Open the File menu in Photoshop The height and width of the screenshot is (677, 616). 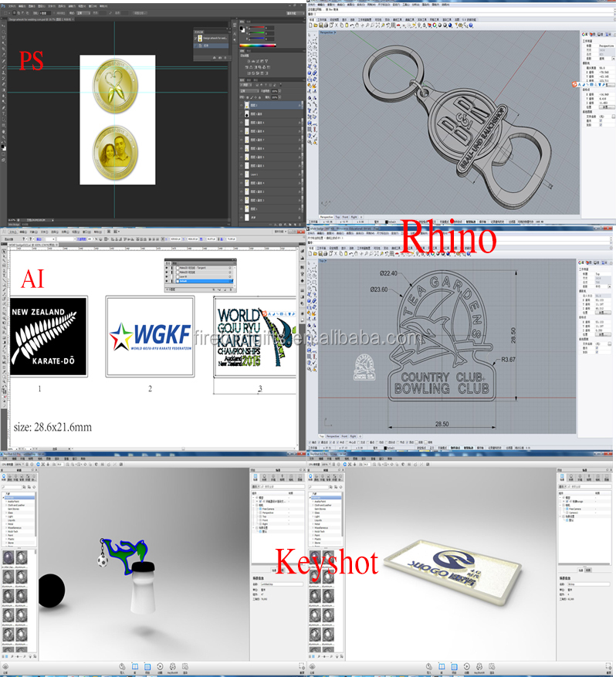click(x=11, y=7)
